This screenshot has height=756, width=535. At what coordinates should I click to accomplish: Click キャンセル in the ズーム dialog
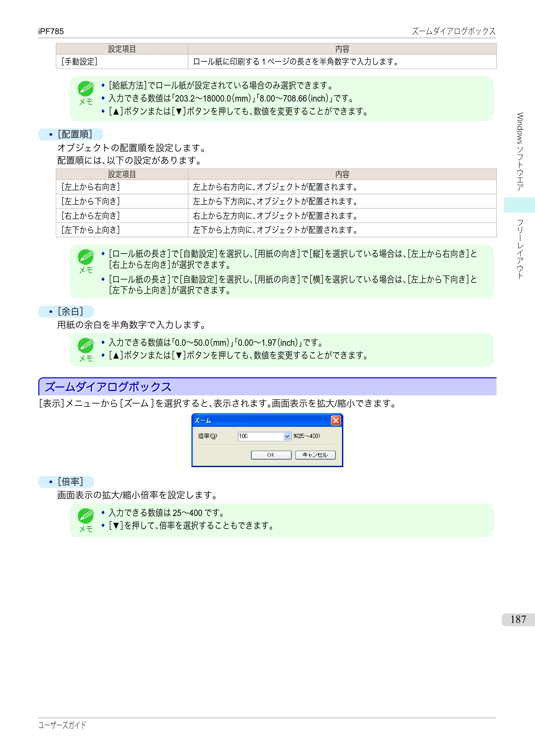click(315, 455)
